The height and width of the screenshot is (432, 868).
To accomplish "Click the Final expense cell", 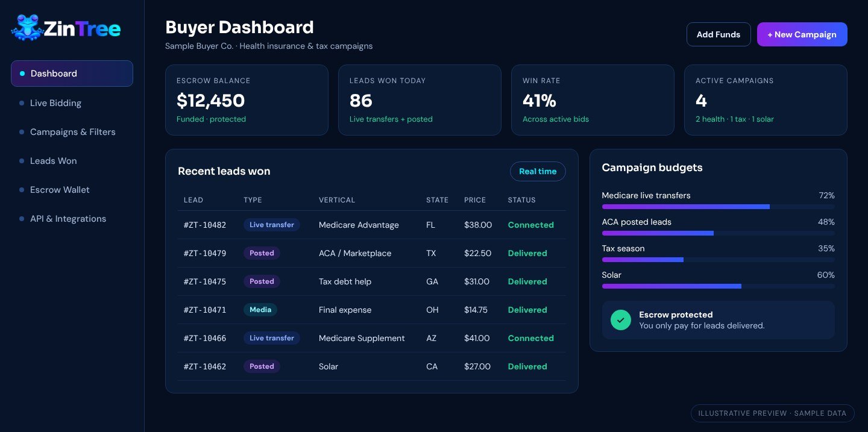I will point(345,310).
